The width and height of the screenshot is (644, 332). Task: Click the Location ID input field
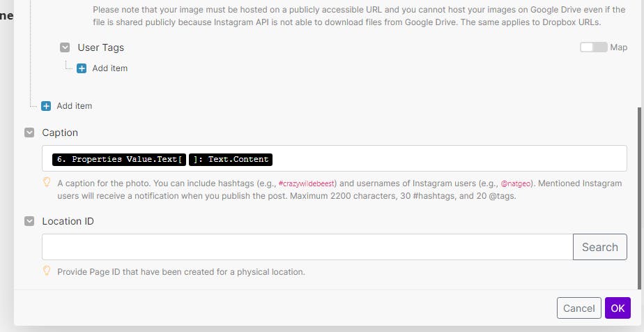[307, 247]
